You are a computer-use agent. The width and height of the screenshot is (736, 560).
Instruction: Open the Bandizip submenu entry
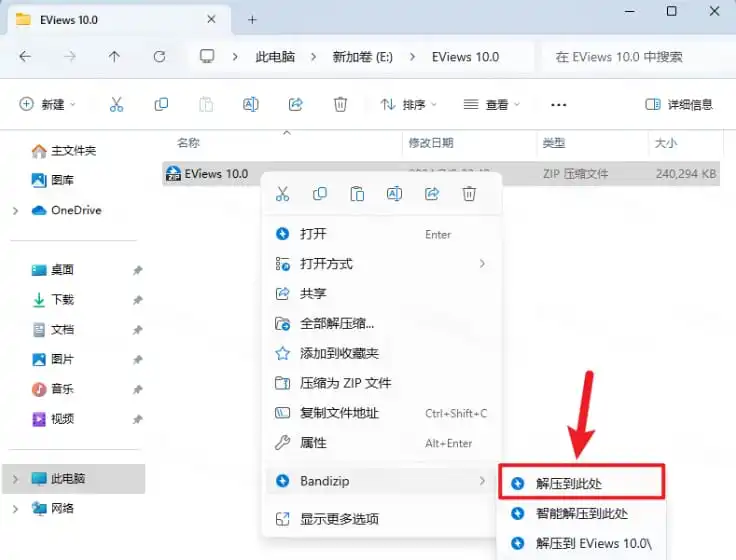pyautogui.click(x=383, y=481)
